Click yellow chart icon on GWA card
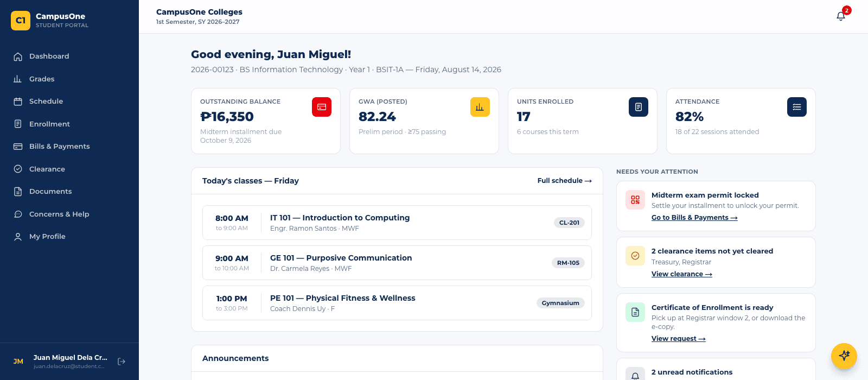This screenshot has width=868, height=380. click(480, 107)
